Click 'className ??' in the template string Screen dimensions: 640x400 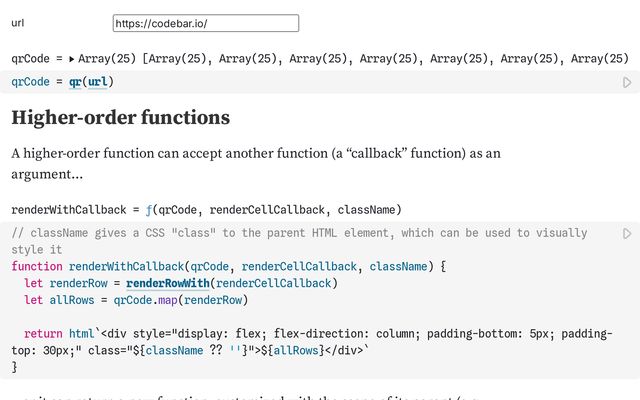184,351
